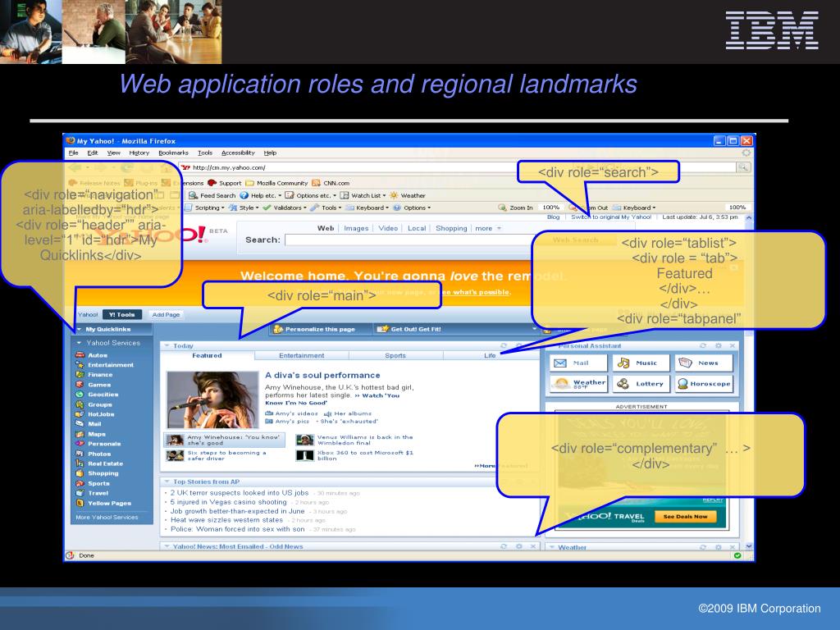The height and width of the screenshot is (630, 840).
Task: Open the Help etc. dropdown
Action: pyautogui.click(x=261, y=195)
